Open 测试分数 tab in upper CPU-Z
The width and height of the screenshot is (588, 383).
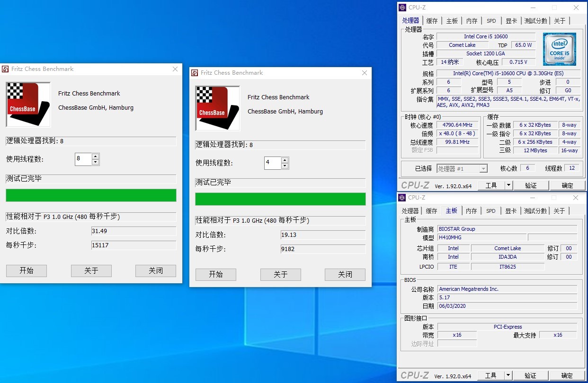[536, 21]
